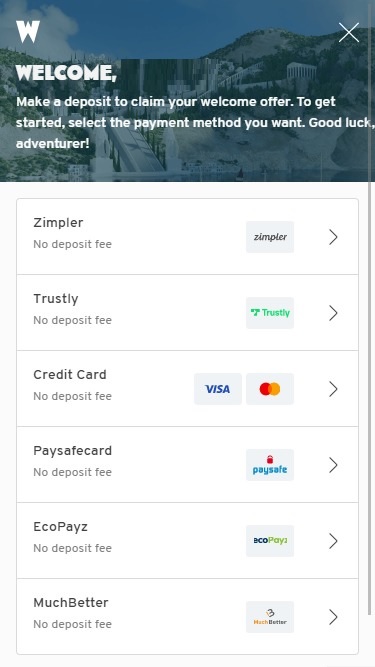
Task: Expand MuchBetter with the chevron arrow
Action: coord(333,617)
